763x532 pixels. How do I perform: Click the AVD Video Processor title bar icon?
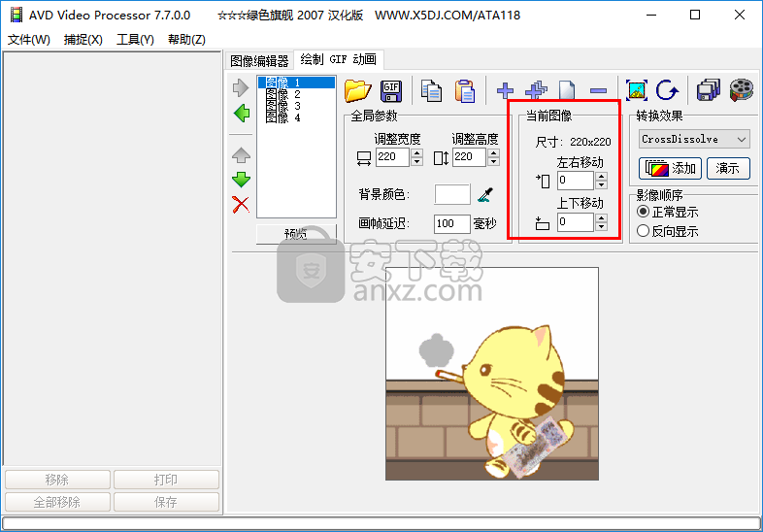click(17, 16)
